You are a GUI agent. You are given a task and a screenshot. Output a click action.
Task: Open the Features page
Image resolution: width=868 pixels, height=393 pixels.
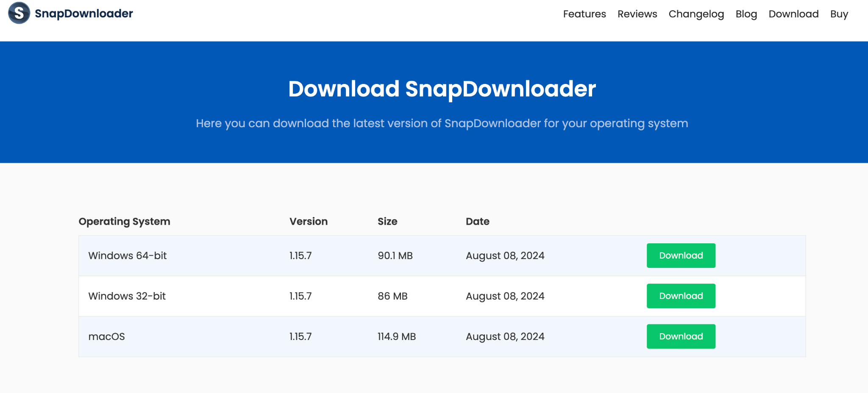pos(584,14)
